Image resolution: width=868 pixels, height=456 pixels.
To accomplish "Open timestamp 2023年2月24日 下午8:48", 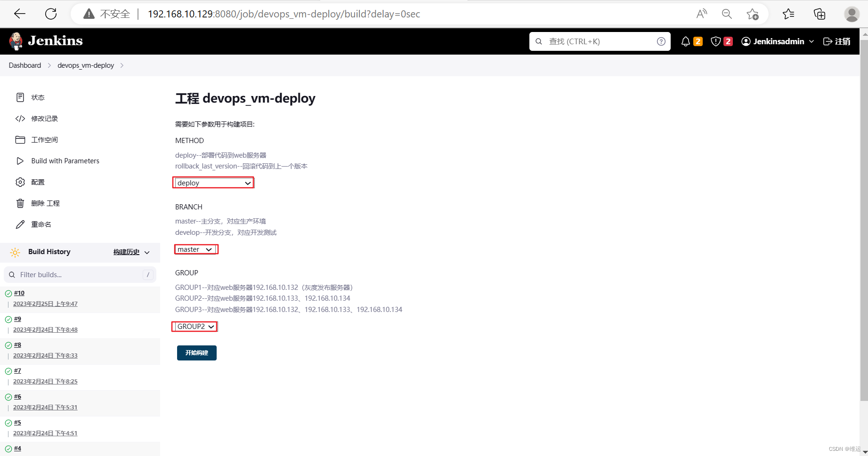I will 45,330.
